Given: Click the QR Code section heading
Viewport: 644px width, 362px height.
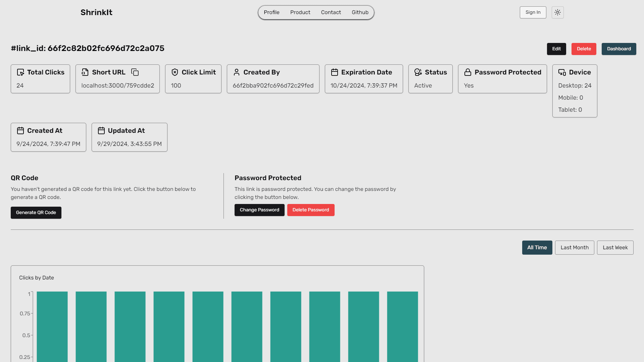Looking at the screenshot, I should [24, 178].
